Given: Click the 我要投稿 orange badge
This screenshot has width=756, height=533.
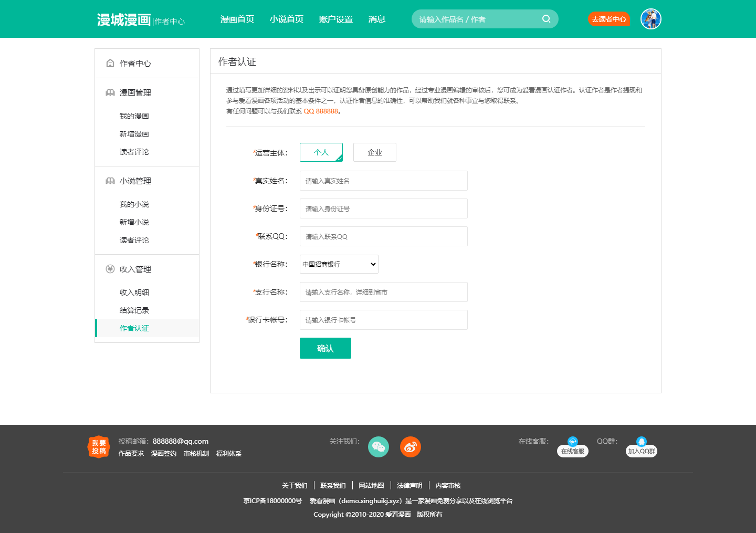Looking at the screenshot, I should 99,447.
